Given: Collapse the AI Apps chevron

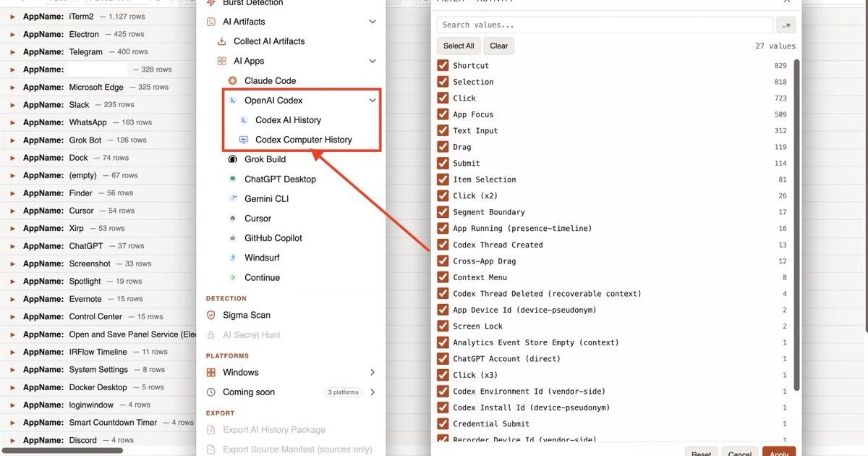Looking at the screenshot, I should point(373,62).
